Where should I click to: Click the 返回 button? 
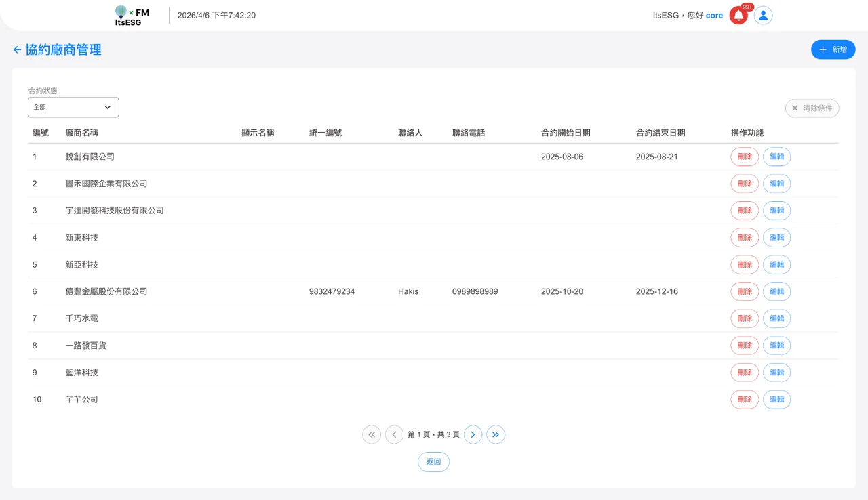[x=433, y=461]
